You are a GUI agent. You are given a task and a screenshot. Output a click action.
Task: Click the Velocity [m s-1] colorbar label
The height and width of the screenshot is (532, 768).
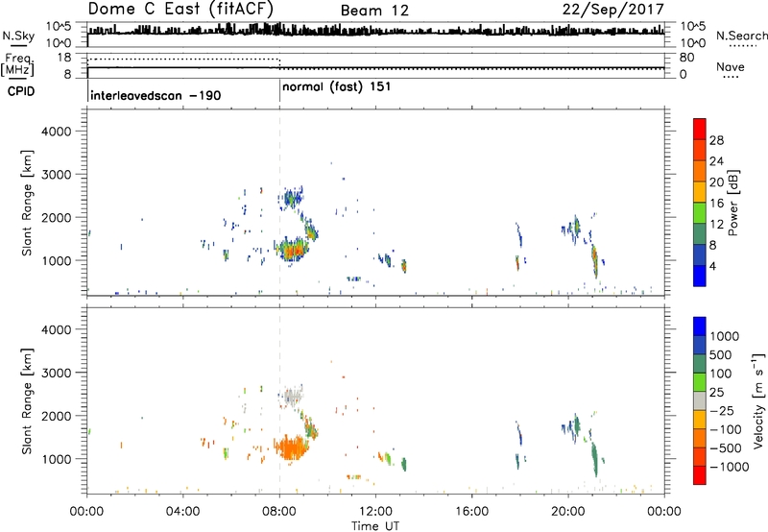pyautogui.click(x=758, y=400)
